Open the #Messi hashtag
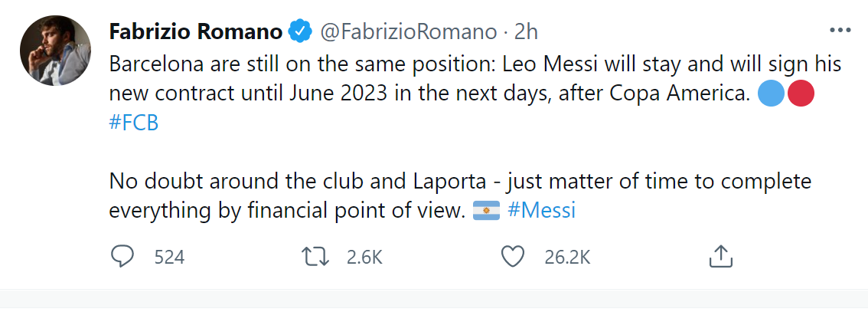The width and height of the screenshot is (868, 312). (541, 210)
